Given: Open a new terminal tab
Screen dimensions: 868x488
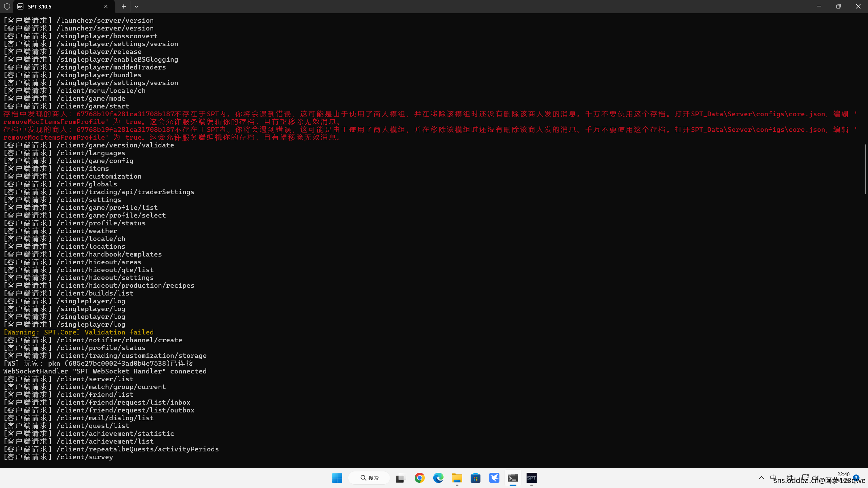Looking at the screenshot, I should coord(124,6).
